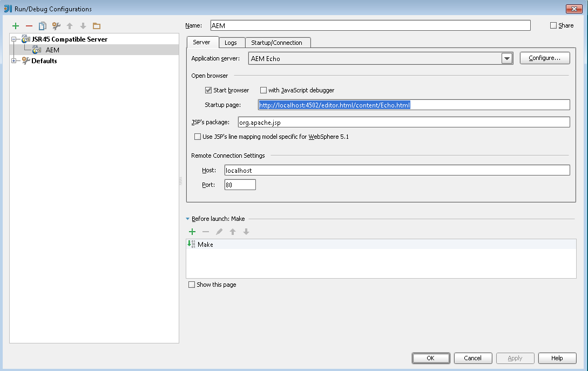Click the Startup page URL field
The width and height of the screenshot is (588, 371).
[x=414, y=105]
